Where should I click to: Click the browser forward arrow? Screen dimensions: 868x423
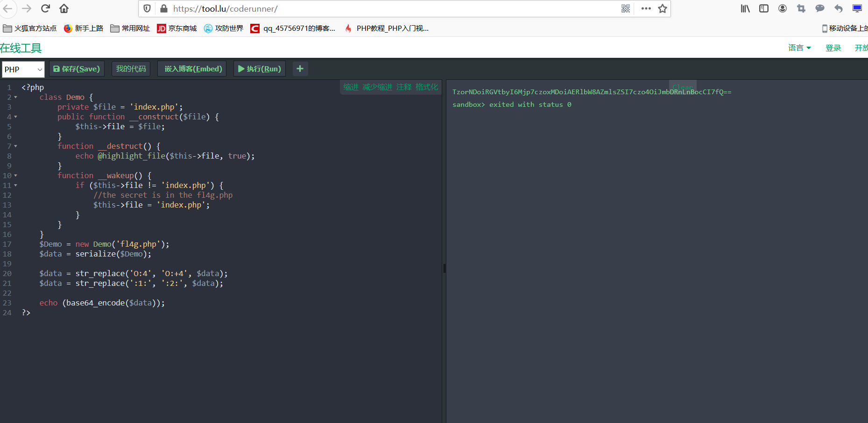pyautogui.click(x=27, y=8)
